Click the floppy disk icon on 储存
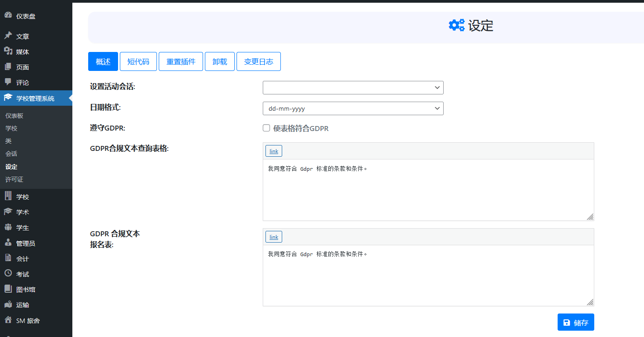Screen dimensions: 644x337 click(x=567, y=323)
